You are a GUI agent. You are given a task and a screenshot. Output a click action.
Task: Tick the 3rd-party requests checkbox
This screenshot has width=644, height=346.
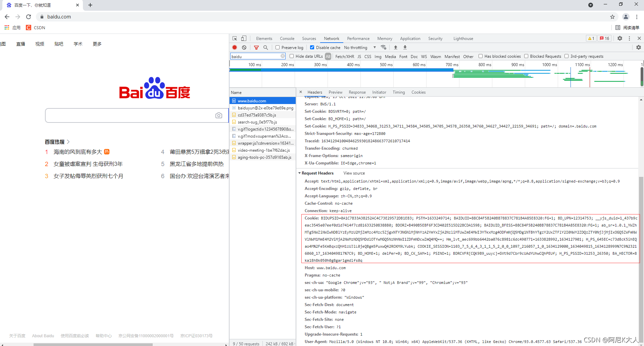566,56
